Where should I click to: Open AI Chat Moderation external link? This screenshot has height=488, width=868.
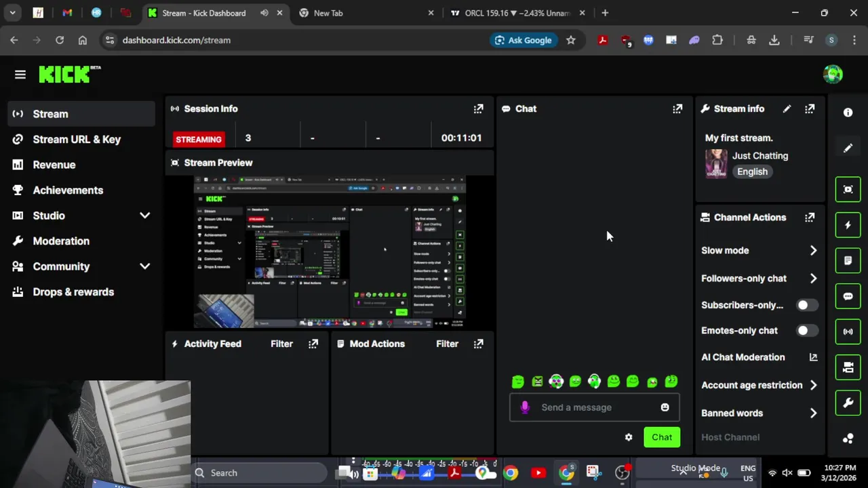tap(813, 357)
